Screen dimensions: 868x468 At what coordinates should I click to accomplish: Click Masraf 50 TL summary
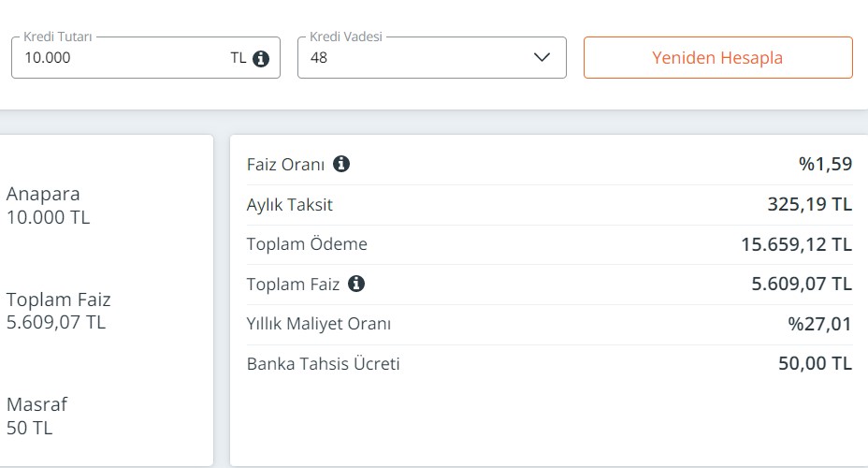pyautogui.click(x=36, y=416)
